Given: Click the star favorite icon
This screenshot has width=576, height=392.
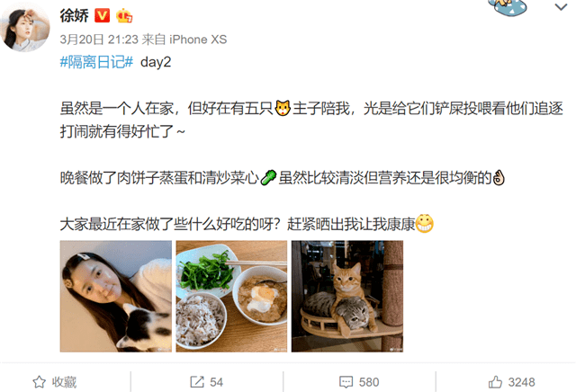Looking at the screenshot, I should point(40,382).
